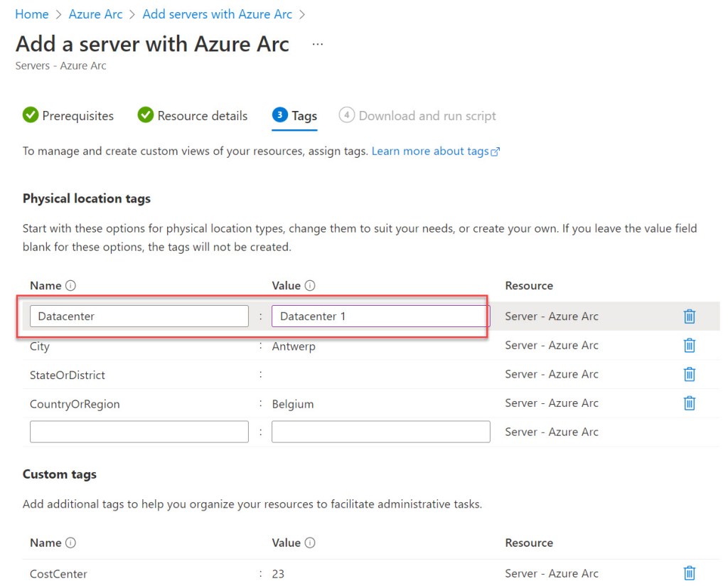Click the Datacenter 1 value field
728x586 pixels.
tap(380, 316)
